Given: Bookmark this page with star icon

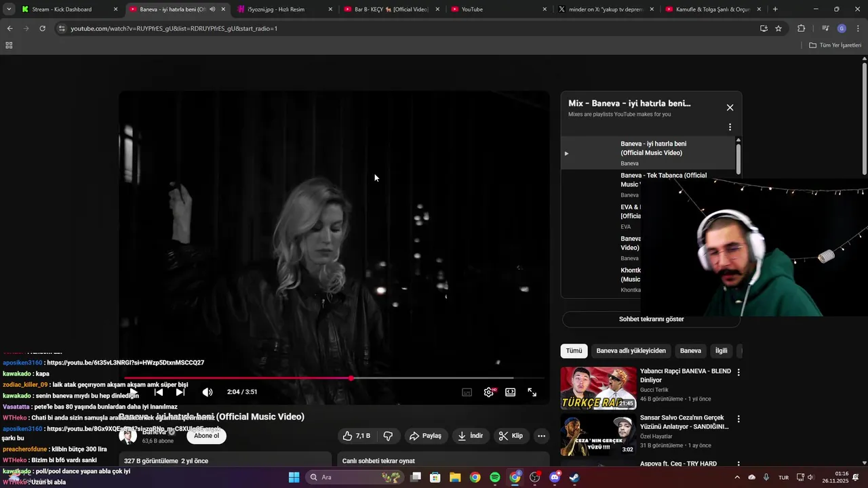Looking at the screenshot, I should tap(778, 28).
